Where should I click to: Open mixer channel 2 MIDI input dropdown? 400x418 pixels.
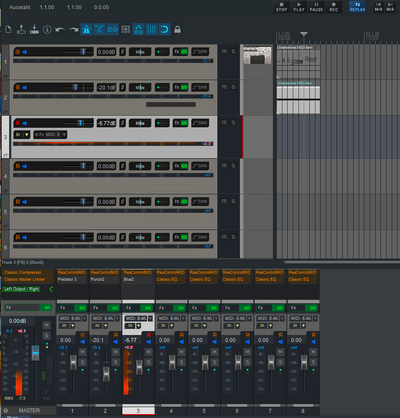click(x=105, y=318)
